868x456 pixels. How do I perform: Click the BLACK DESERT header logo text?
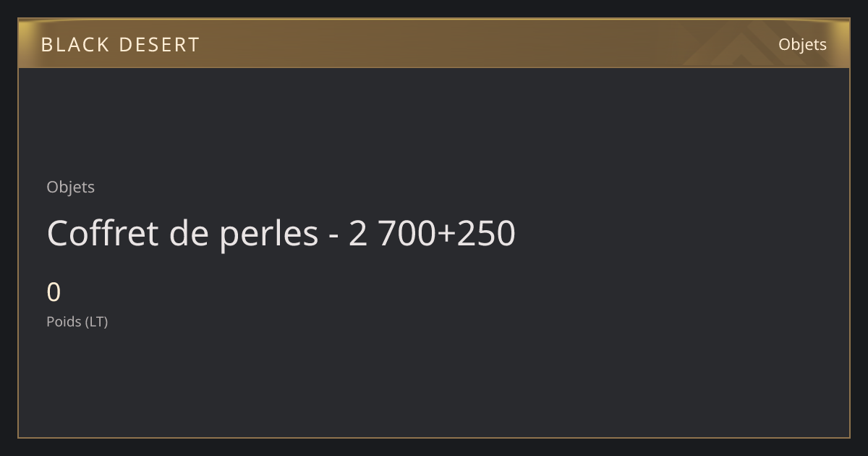[120, 45]
